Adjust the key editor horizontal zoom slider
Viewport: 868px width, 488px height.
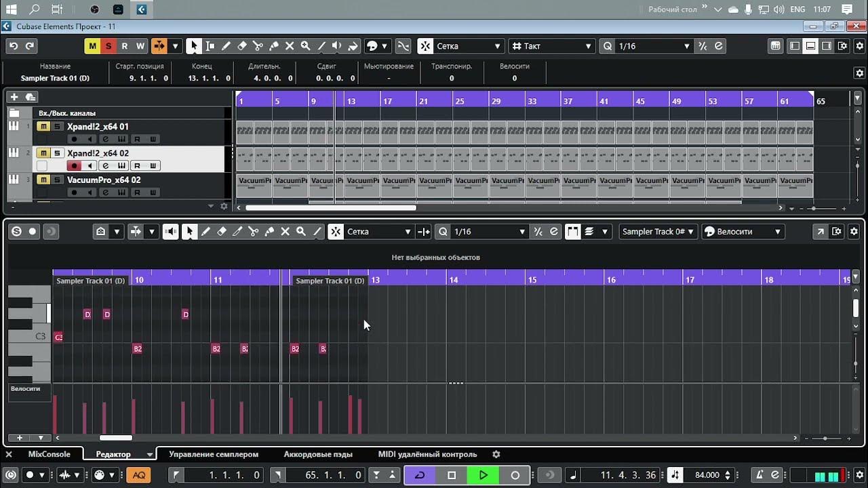(x=825, y=439)
